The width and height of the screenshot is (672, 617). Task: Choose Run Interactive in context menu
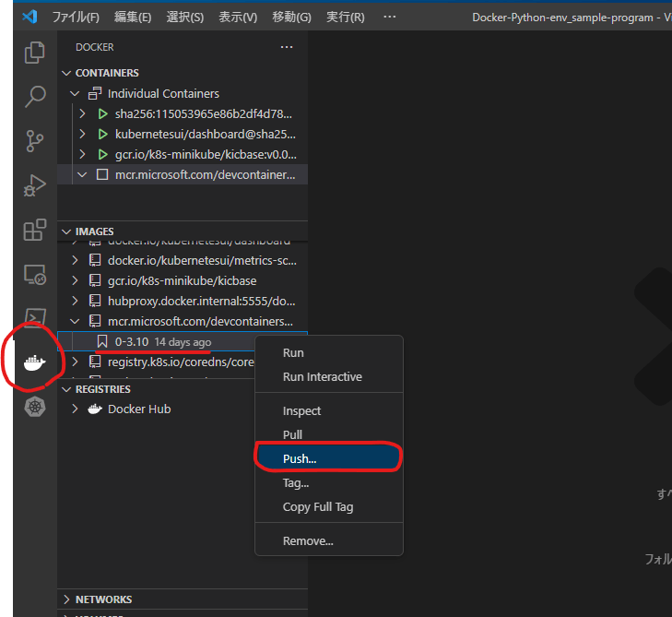coord(329,377)
